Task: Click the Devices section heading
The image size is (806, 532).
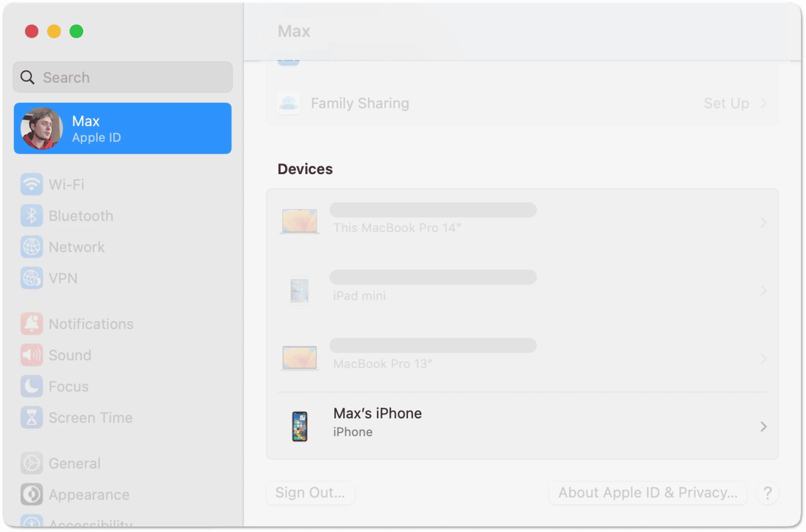Action: tap(305, 169)
